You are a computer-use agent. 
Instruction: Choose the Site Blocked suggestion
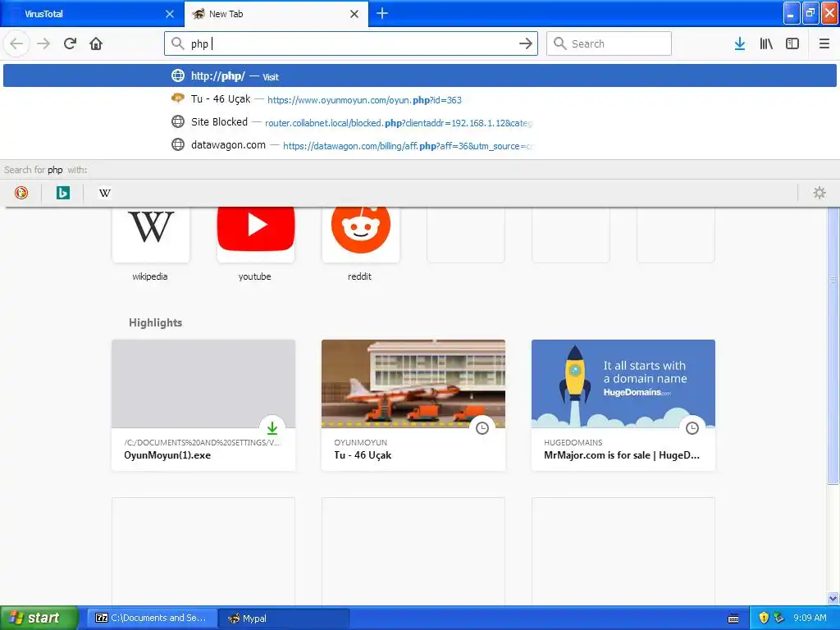click(x=419, y=122)
